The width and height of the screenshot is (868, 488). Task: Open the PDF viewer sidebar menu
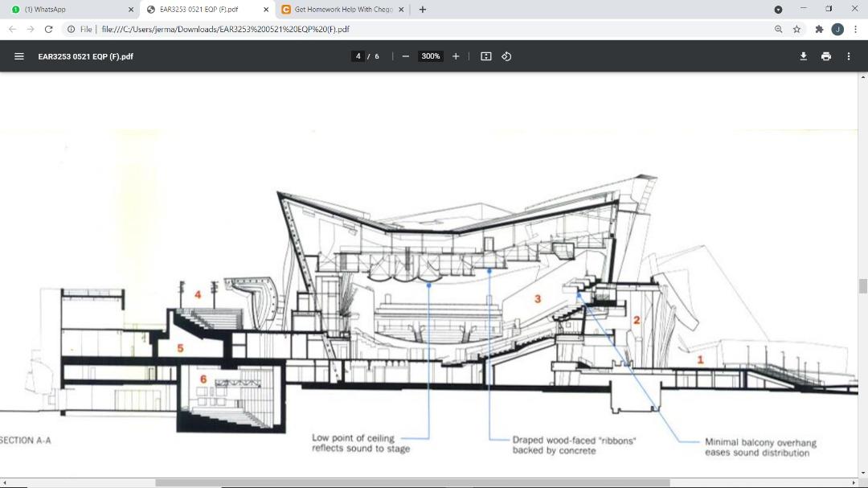pyautogui.click(x=18, y=56)
